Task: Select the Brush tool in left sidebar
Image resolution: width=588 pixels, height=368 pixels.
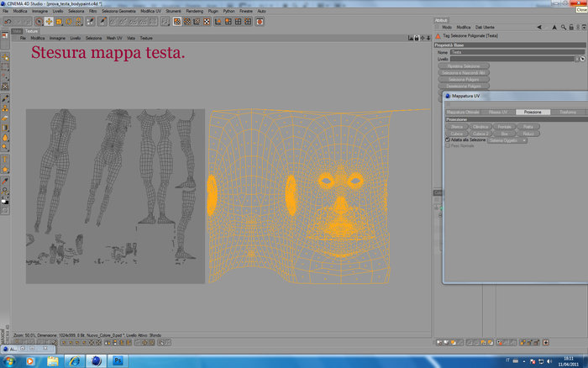Action: tap(5, 99)
